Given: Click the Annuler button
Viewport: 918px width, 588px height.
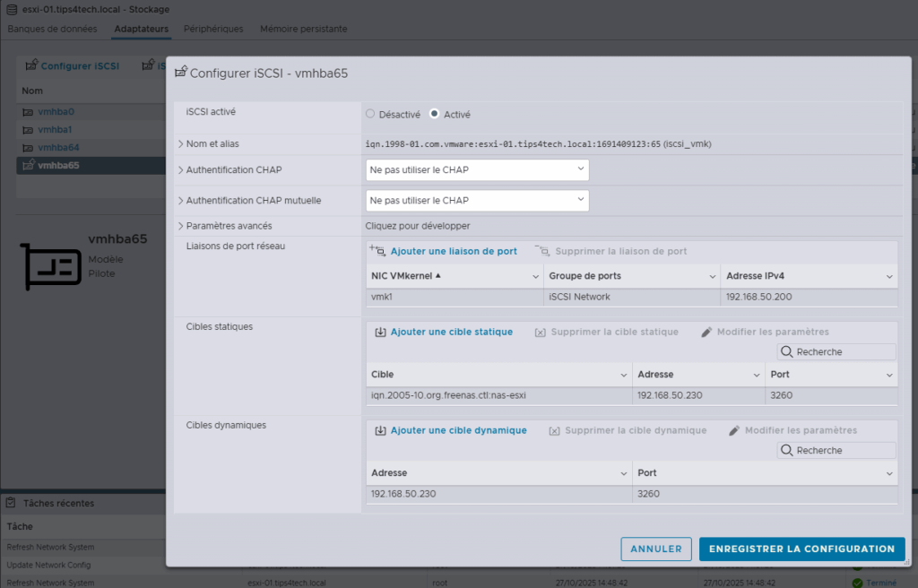Looking at the screenshot, I should pos(656,549).
